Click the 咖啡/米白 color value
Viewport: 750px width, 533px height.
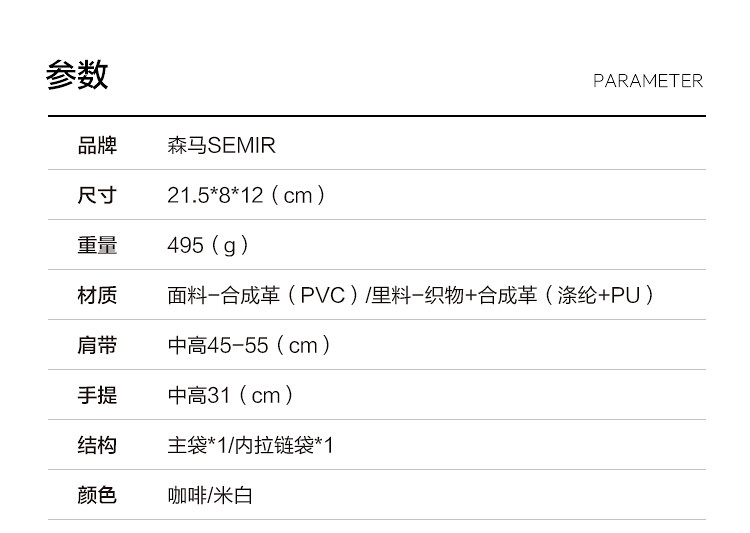coord(210,495)
